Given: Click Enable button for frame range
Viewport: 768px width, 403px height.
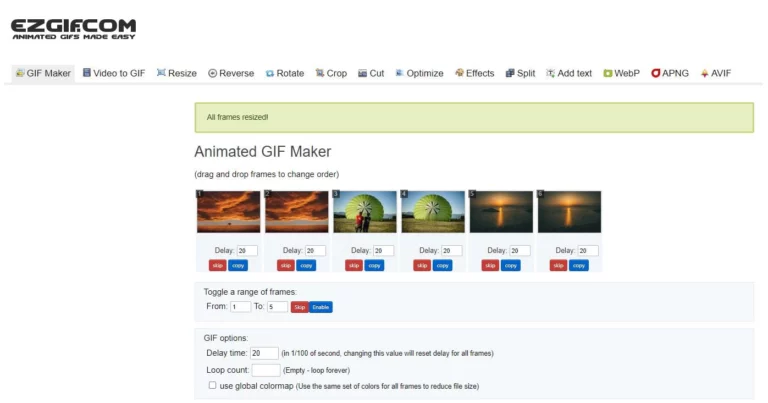Looking at the screenshot, I should coord(321,307).
